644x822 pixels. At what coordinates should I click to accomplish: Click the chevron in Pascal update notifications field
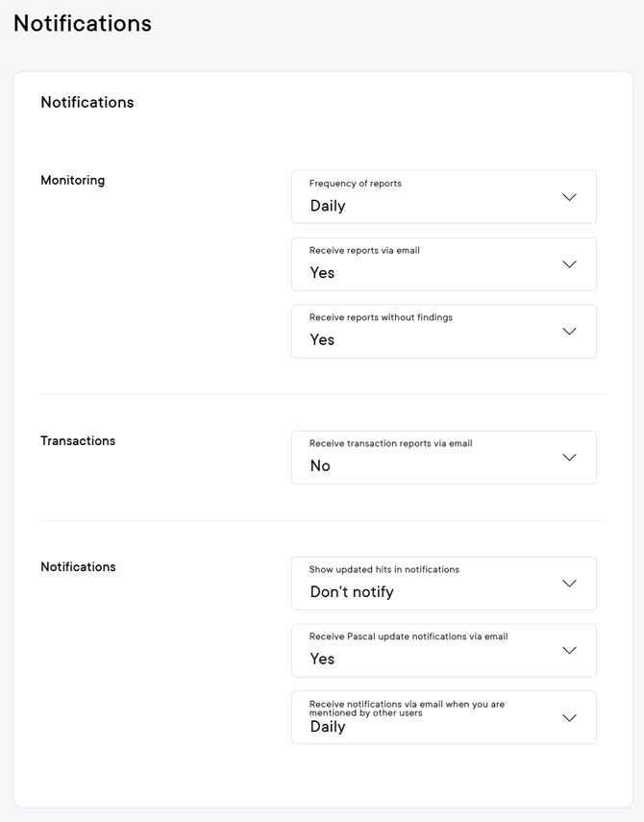tap(569, 651)
